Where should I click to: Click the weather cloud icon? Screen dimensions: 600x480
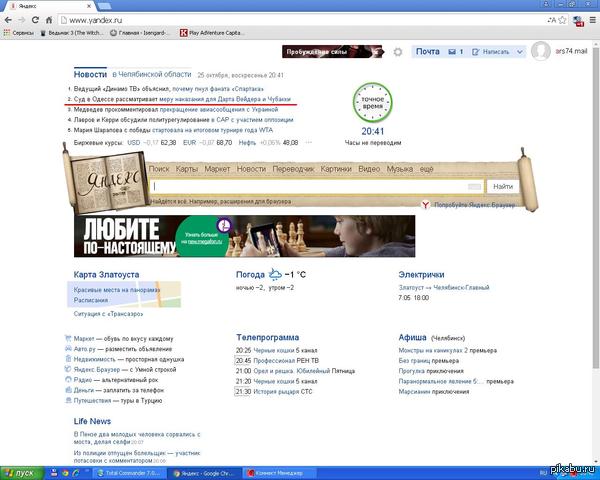pos(275,274)
